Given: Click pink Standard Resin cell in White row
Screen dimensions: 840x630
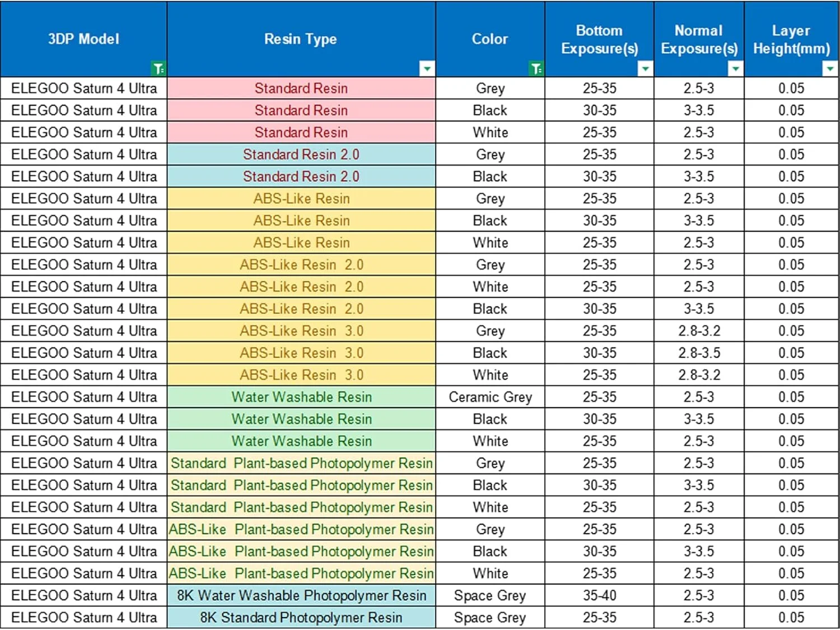Looking at the screenshot, I should (x=301, y=133).
